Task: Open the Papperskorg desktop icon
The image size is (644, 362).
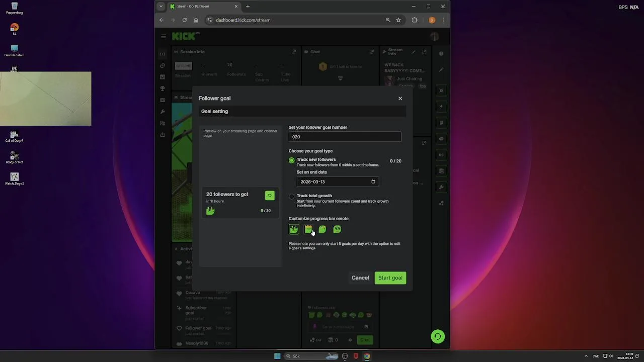Action: 14,9
